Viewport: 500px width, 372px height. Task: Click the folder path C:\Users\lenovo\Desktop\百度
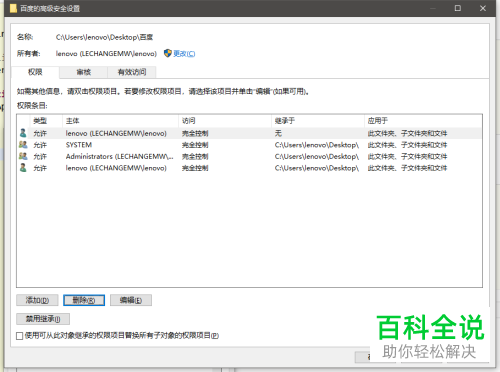104,37
